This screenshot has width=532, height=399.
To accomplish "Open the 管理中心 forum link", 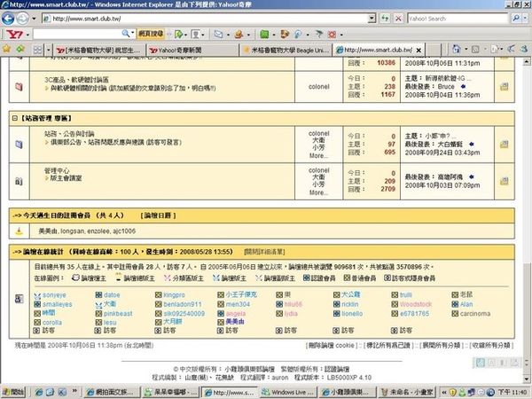I will tap(57, 170).
